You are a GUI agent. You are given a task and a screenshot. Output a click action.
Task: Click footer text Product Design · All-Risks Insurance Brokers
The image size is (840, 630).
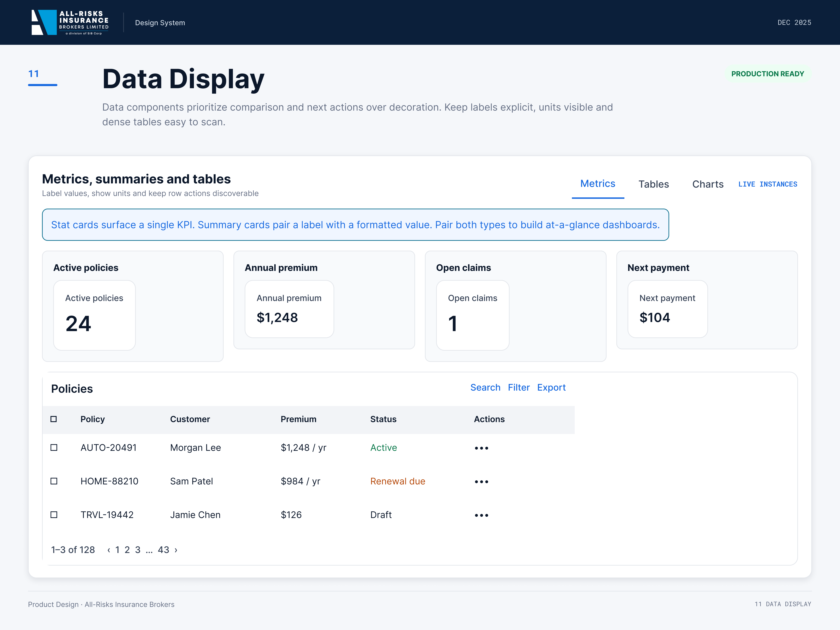101,605
